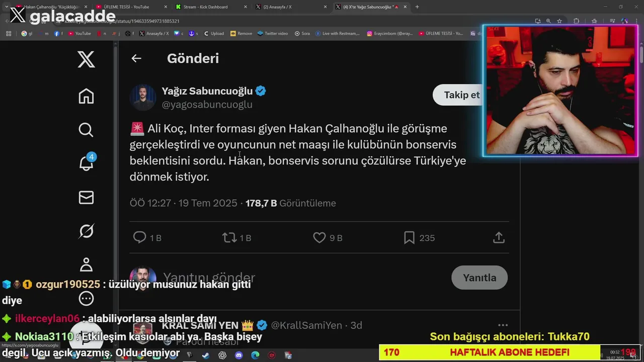The width and height of the screenshot is (644, 362).
Task: Open the browser tab search dropdown arrow
Action: click(6, 7)
